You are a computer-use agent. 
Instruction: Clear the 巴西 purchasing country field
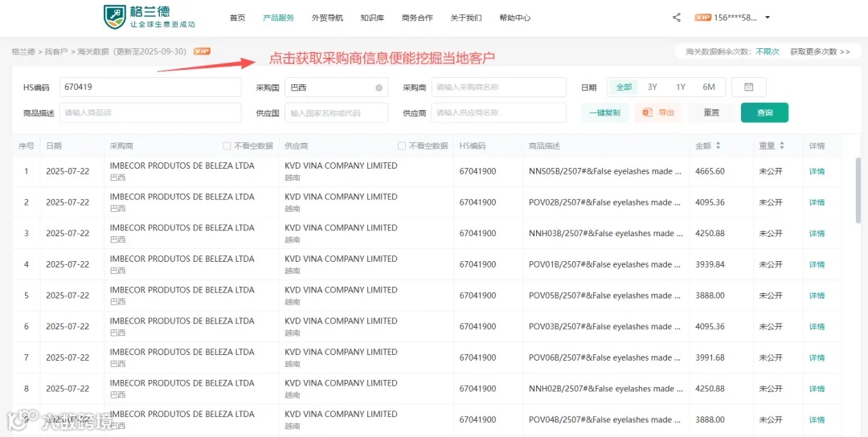[379, 88]
